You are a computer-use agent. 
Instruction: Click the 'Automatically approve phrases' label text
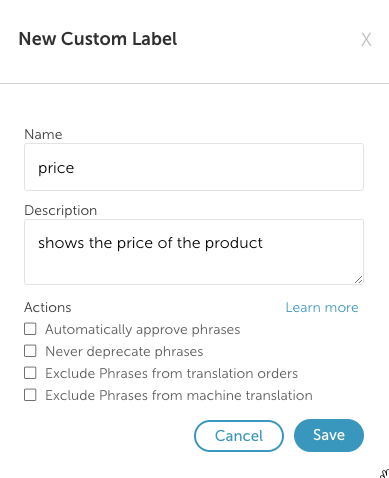pyautogui.click(x=143, y=330)
